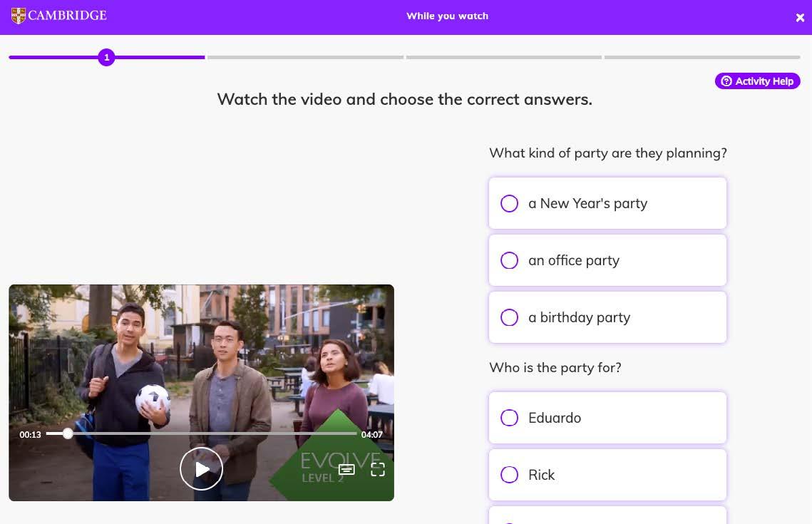Viewport: 812px width, 524px height.
Task: Click the video playhead knob
Action: (68, 433)
